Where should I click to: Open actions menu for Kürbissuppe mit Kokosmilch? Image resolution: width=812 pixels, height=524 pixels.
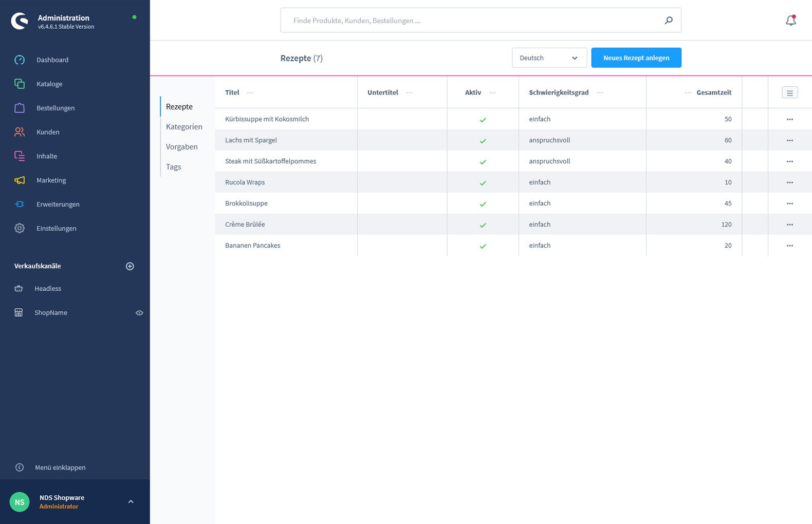pos(790,119)
